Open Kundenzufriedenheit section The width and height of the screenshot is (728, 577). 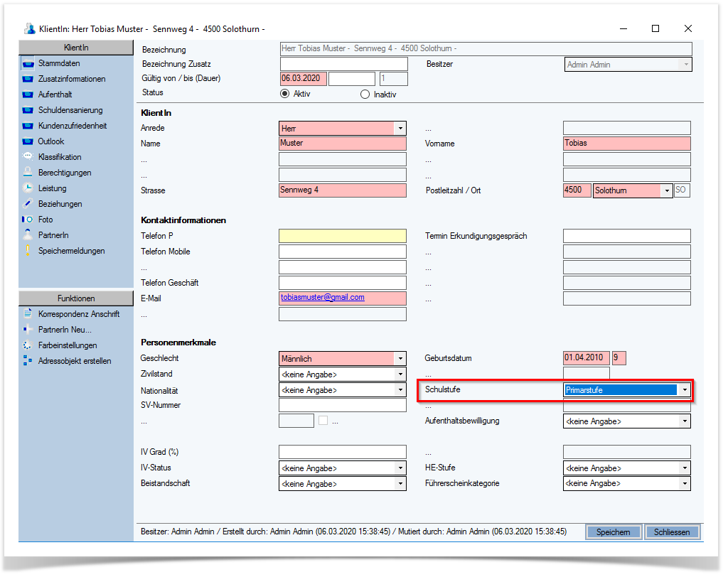(x=73, y=126)
